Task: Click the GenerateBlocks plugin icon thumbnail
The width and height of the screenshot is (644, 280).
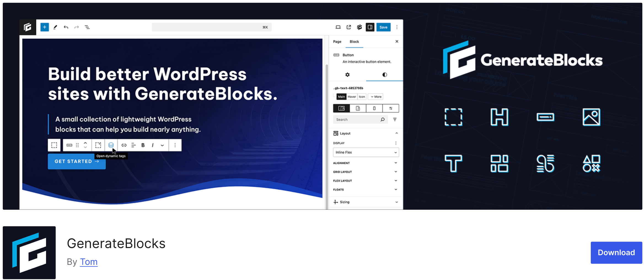Action: click(x=29, y=253)
